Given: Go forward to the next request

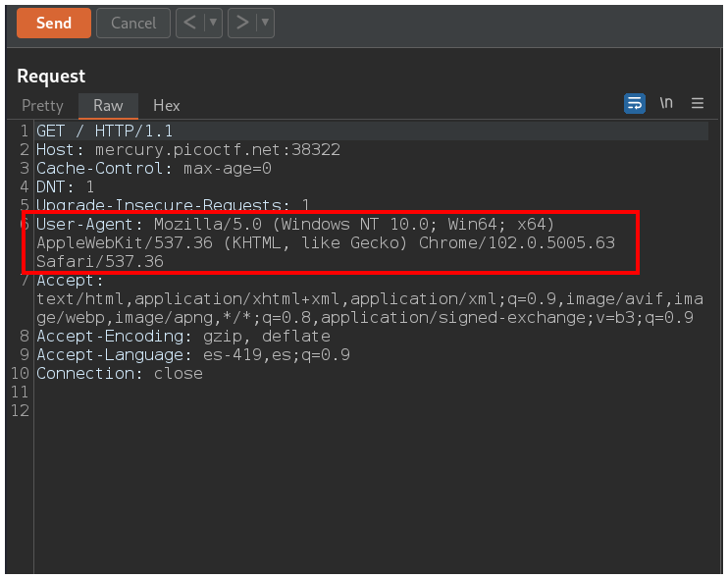Looking at the screenshot, I should [x=241, y=24].
